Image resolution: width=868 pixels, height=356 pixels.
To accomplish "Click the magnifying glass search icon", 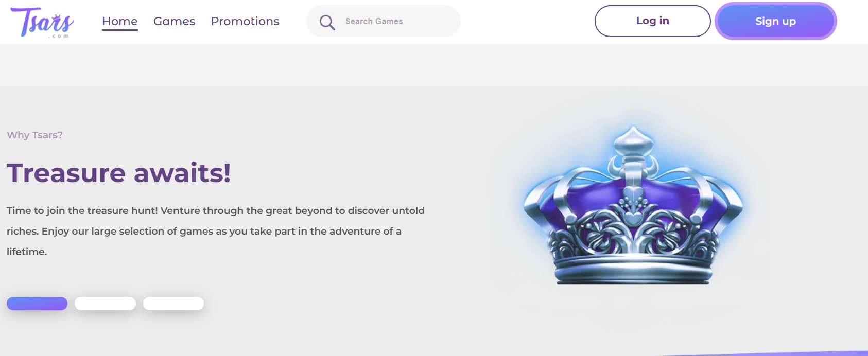I will click(327, 22).
